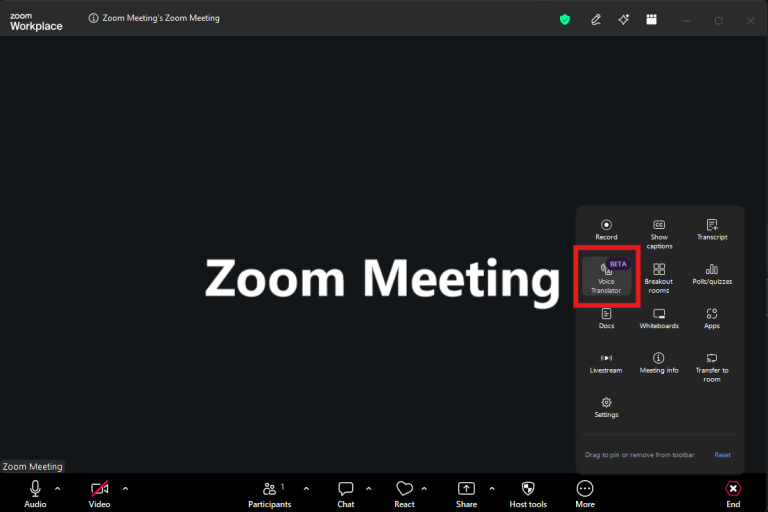Start camera with Video button
The height and width of the screenshot is (512, 768).
tap(99, 494)
